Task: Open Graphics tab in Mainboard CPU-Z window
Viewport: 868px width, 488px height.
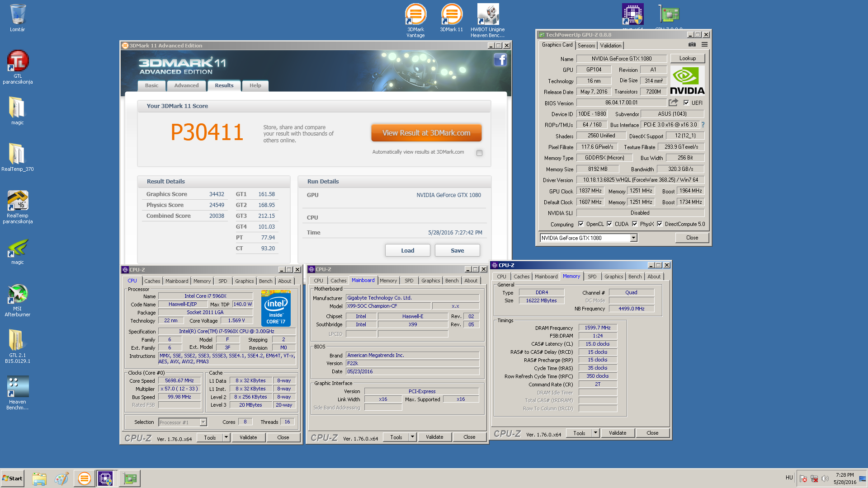Action: 430,281
